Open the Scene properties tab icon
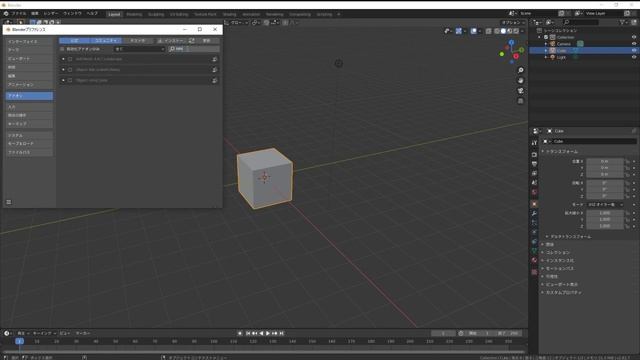This screenshot has width=640, height=360. pyautogui.click(x=534, y=183)
